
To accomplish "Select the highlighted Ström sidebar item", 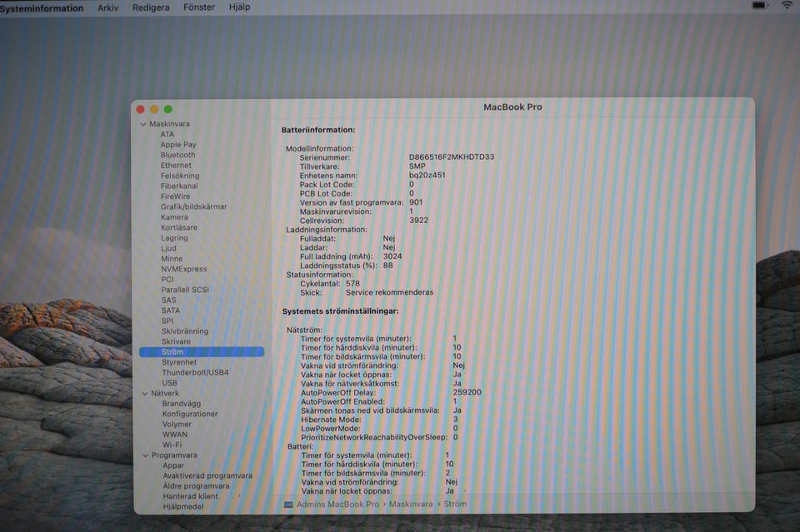I will coord(202,351).
